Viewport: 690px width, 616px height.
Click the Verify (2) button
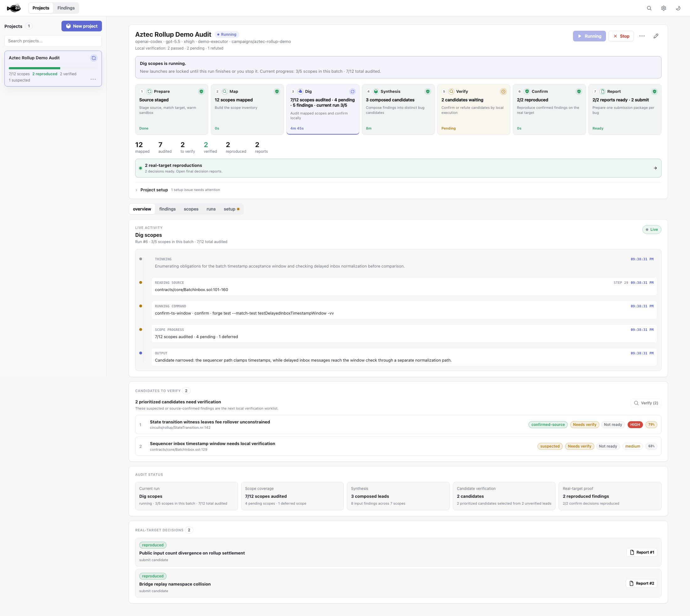coord(646,403)
